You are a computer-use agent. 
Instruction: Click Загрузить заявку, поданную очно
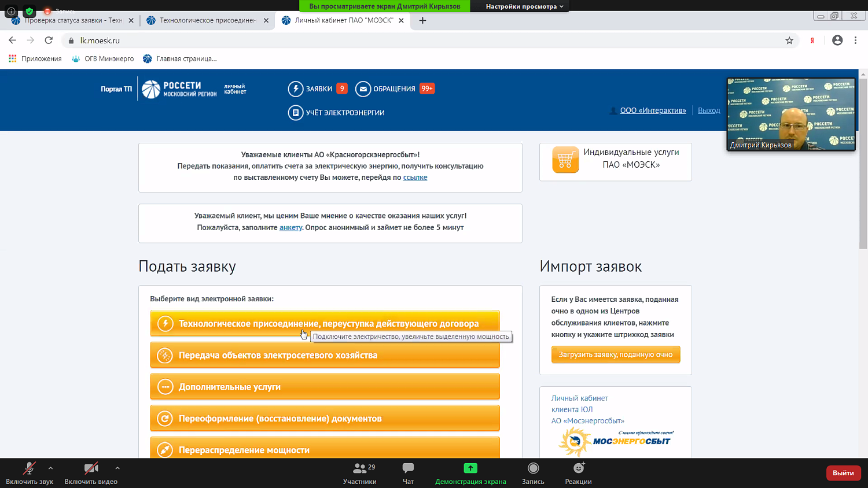[616, 354]
